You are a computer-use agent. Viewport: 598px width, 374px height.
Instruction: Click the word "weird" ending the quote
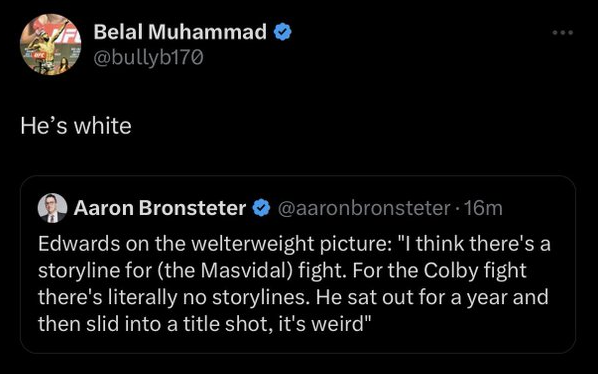click(x=337, y=324)
